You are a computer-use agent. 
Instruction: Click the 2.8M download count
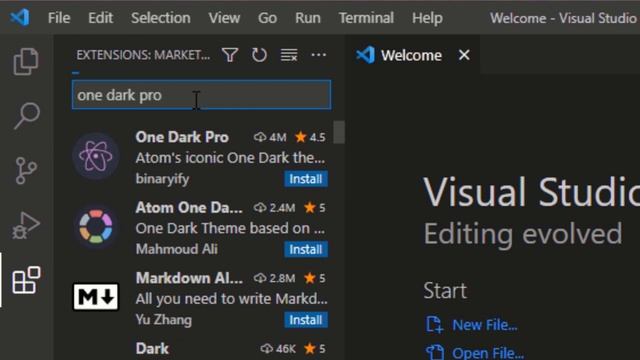[274, 278]
